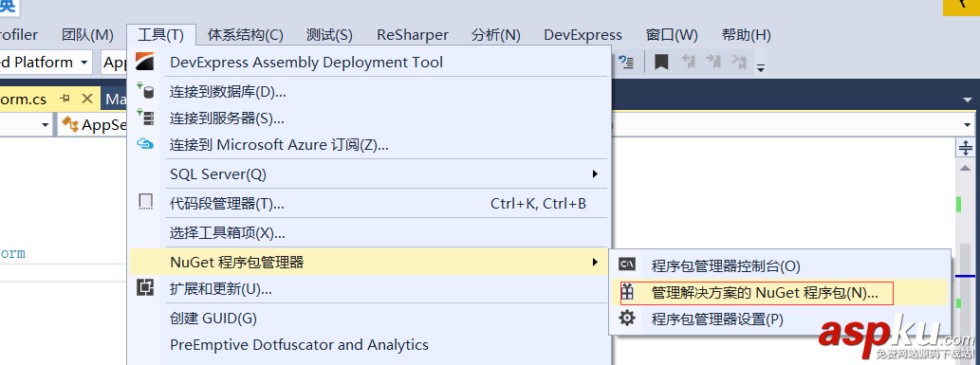Close the open 工具(T) menu
The height and width of the screenshot is (365, 980).
[161, 35]
